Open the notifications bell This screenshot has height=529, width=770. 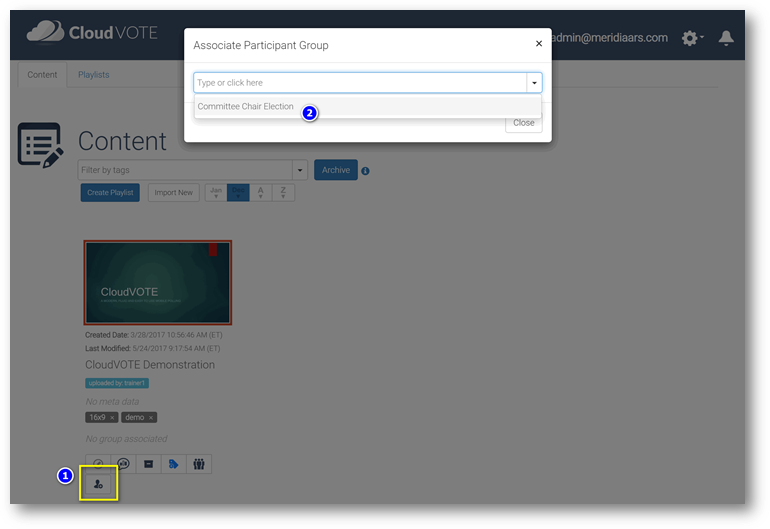point(726,38)
